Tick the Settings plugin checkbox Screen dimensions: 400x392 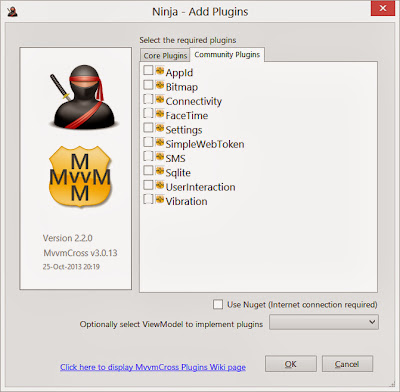(148, 128)
